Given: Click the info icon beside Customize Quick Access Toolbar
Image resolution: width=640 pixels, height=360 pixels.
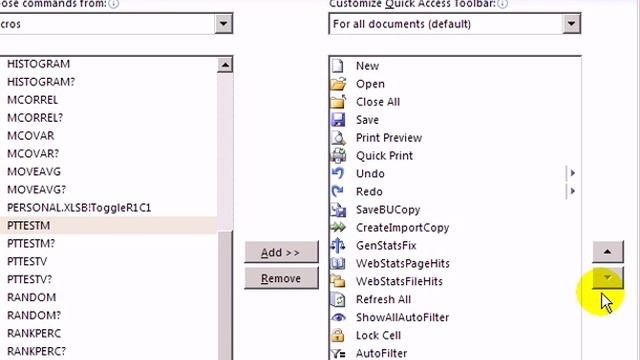Looking at the screenshot, I should click(502, 4).
